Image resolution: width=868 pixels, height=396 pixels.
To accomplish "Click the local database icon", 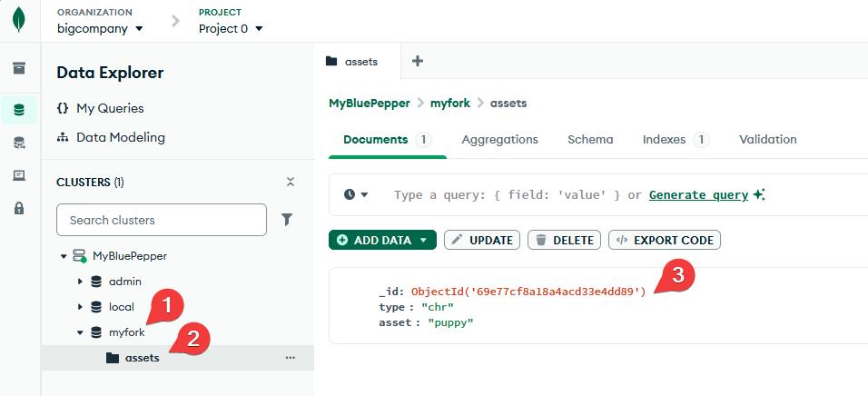I will [96, 307].
